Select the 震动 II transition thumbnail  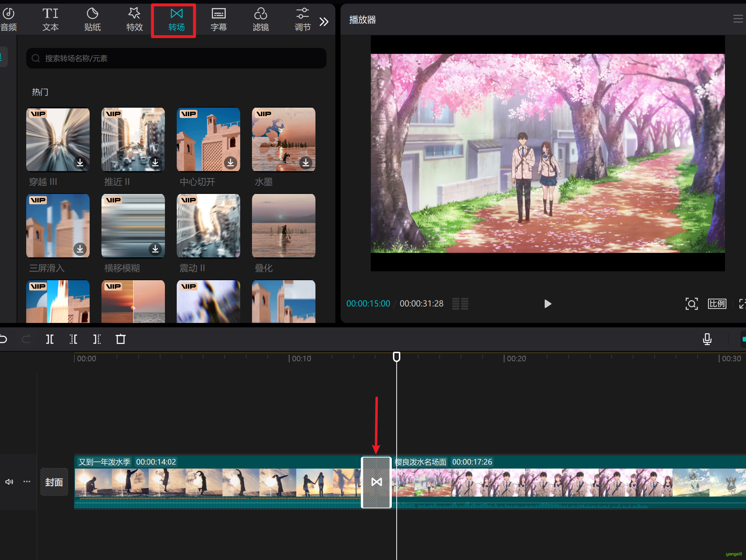(208, 226)
